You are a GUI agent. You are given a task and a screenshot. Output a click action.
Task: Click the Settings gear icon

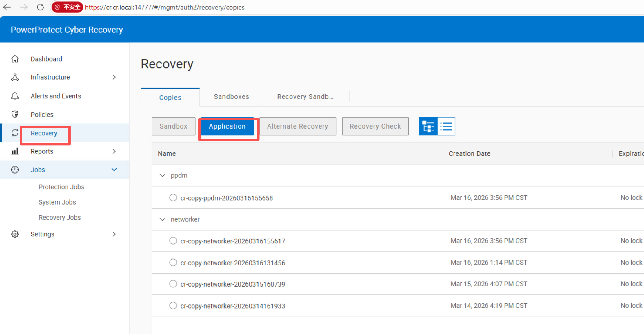15,234
